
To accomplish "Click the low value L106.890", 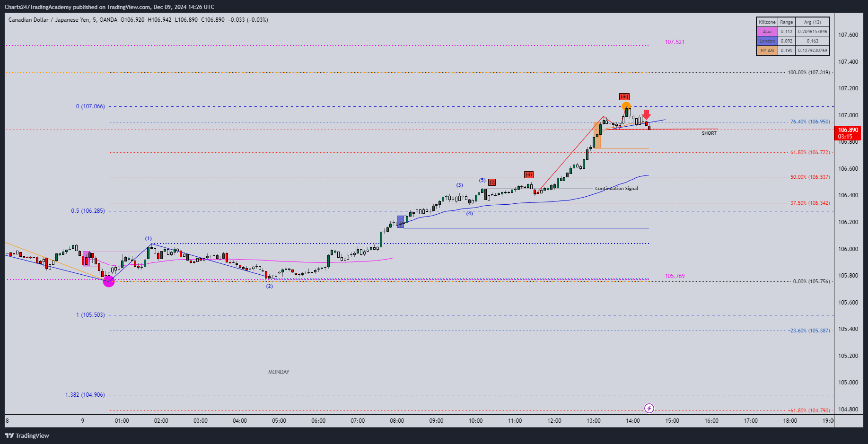I will point(186,20).
